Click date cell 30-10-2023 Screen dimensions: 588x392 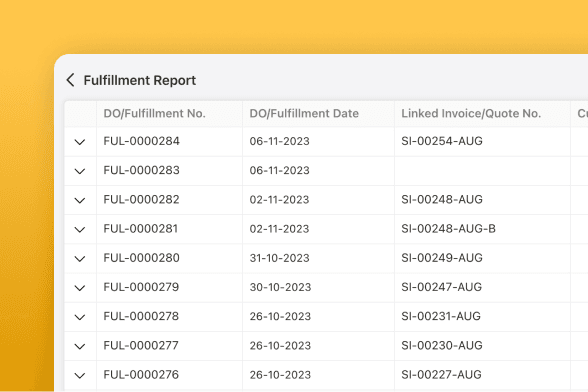(318, 287)
